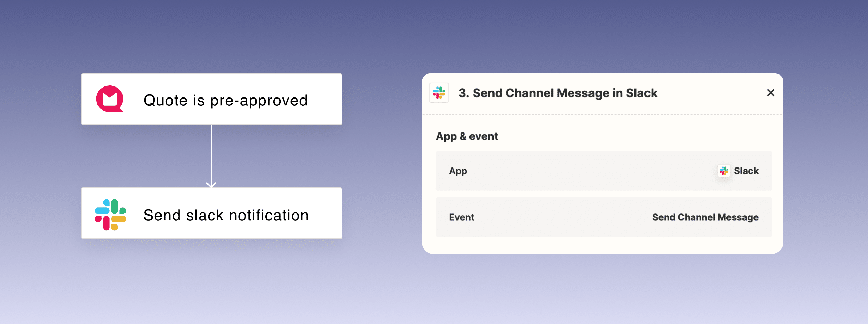868x324 pixels.
Task: Open the Event row Send Channel Message
Action: 604,217
